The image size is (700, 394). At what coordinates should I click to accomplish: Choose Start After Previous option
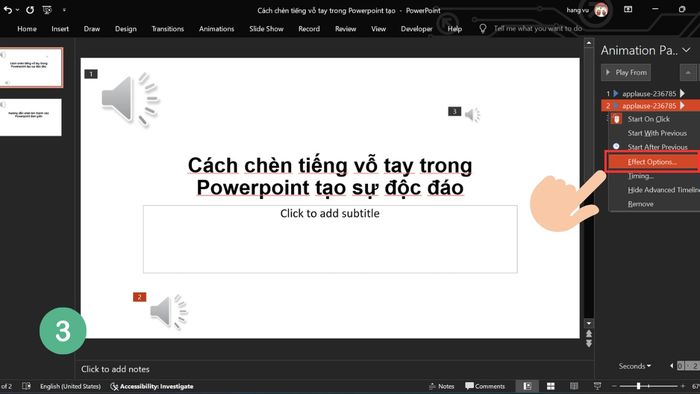(x=657, y=147)
